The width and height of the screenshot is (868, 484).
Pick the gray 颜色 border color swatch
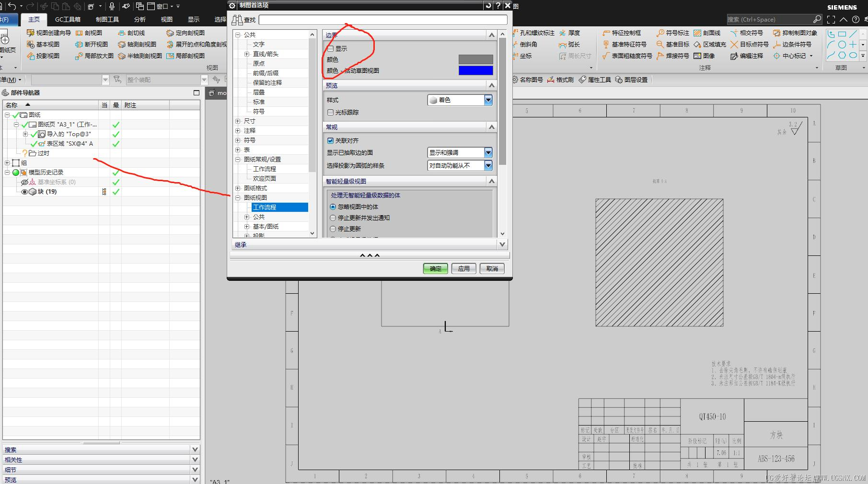[475, 59]
